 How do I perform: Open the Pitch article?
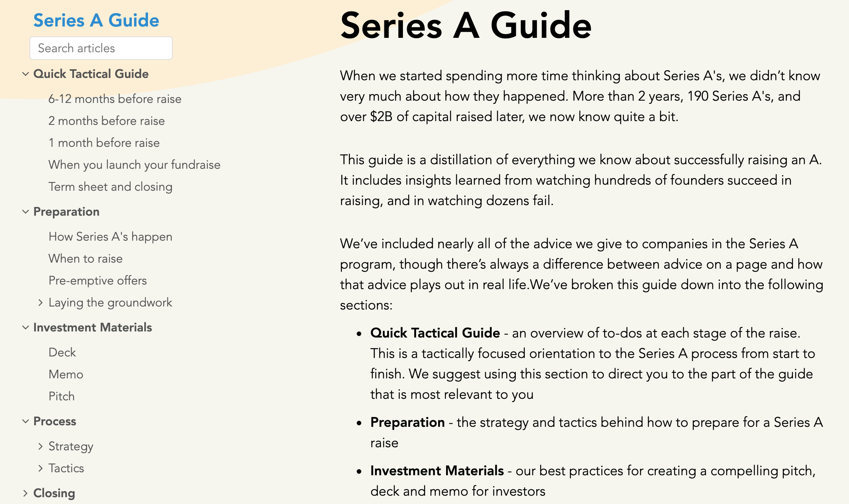(x=61, y=397)
